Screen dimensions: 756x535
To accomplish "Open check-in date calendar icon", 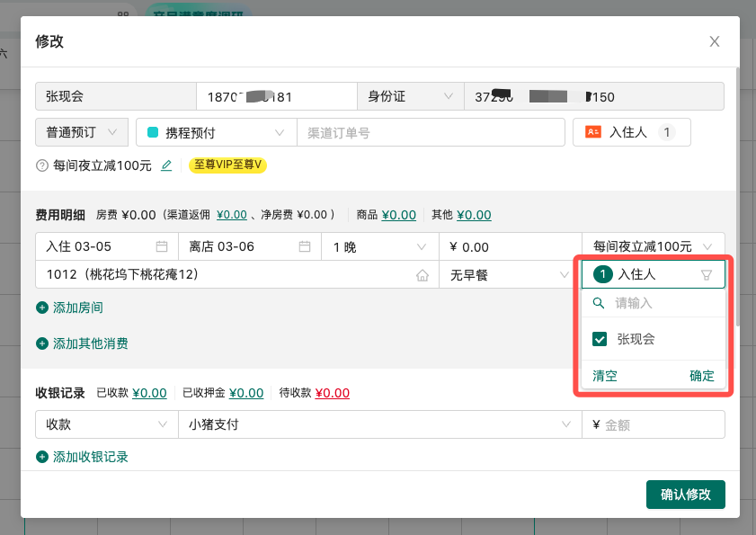I will (x=162, y=246).
